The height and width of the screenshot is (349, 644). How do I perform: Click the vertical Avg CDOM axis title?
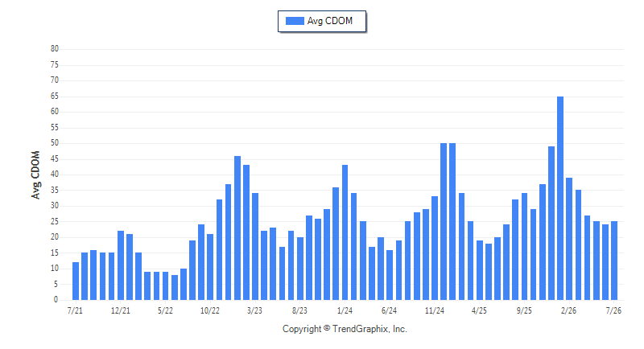click(35, 175)
